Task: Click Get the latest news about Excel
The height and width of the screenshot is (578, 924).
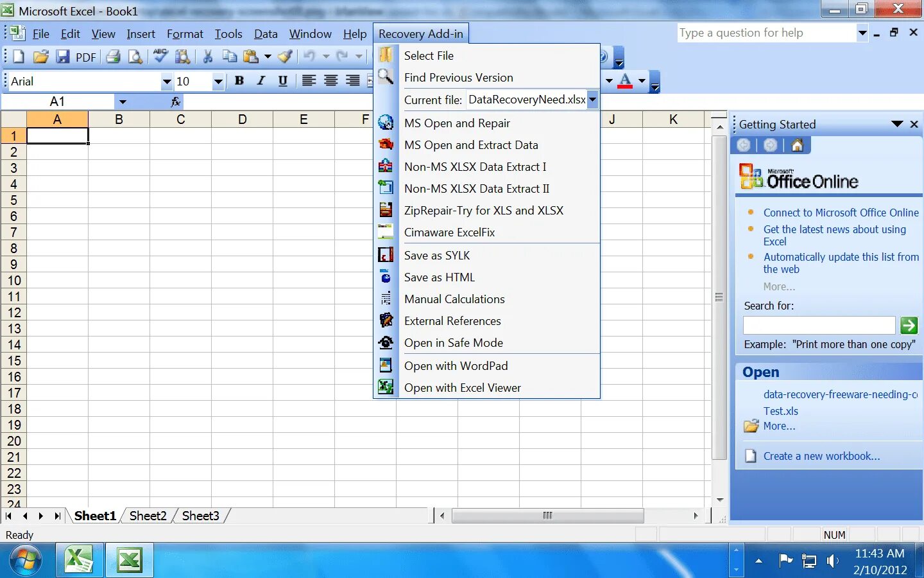Action: coord(834,235)
